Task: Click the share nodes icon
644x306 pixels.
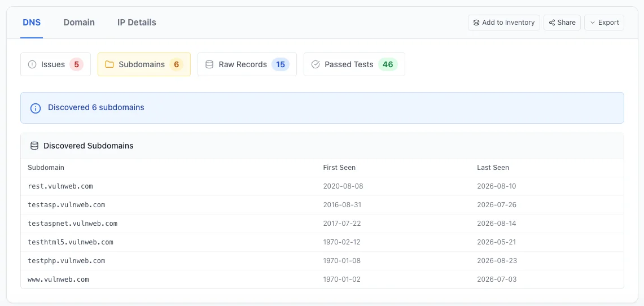Action: coord(552,23)
